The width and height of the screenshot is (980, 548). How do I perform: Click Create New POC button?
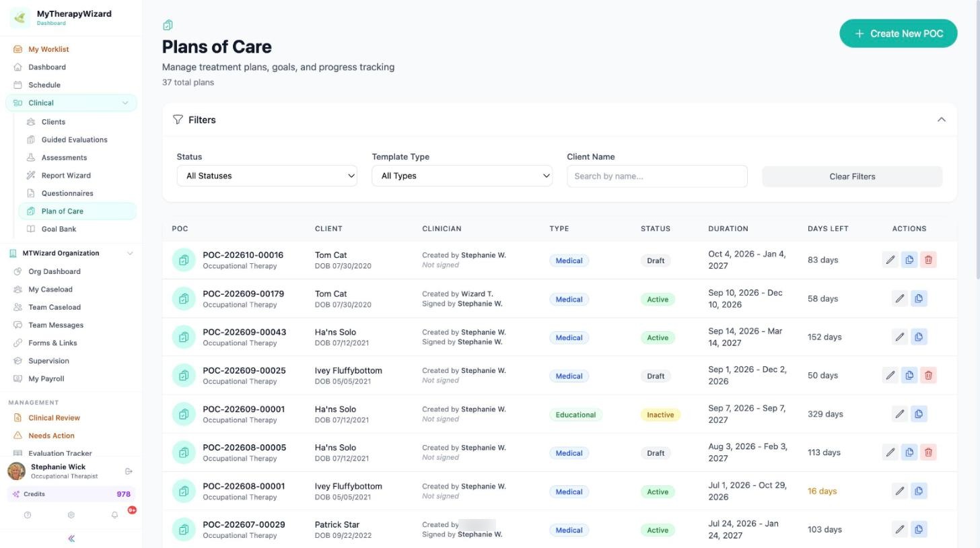tap(898, 34)
